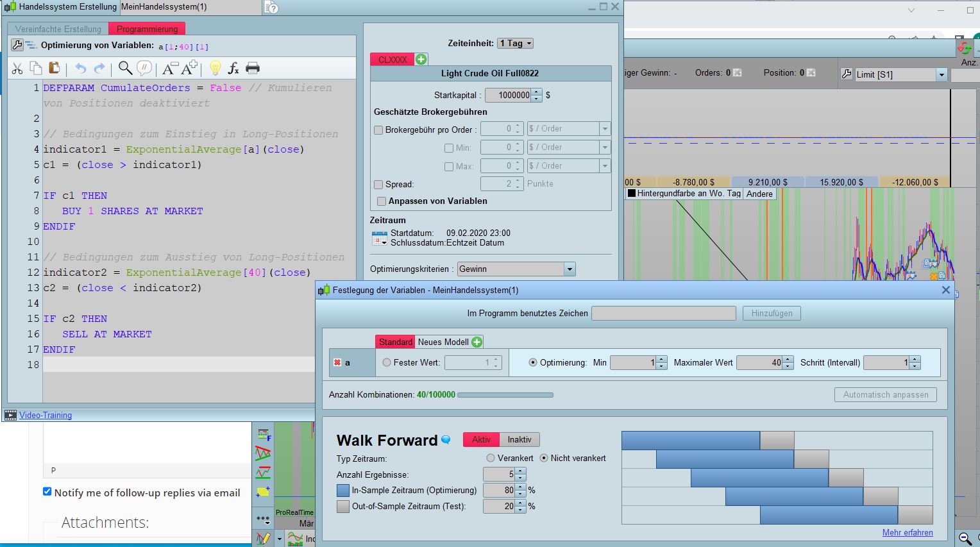The image size is (980, 547).
Task: Add an instrument with green plus beside CLXXXX
Action: click(x=421, y=59)
